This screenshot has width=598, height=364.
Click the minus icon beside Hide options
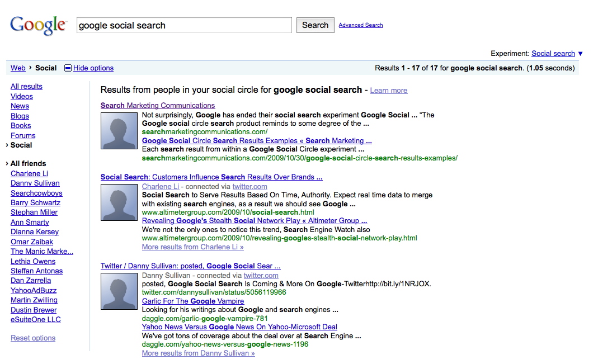68,68
